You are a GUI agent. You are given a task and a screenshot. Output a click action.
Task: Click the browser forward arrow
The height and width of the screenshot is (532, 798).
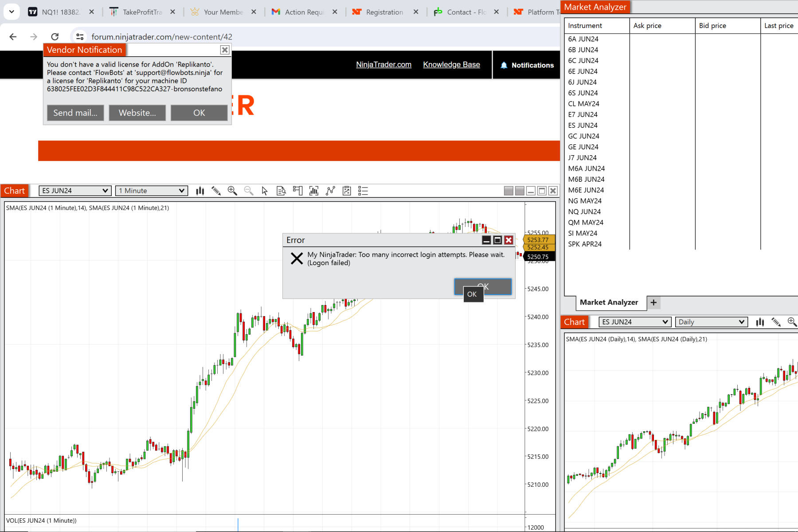(x=34, y=37)
